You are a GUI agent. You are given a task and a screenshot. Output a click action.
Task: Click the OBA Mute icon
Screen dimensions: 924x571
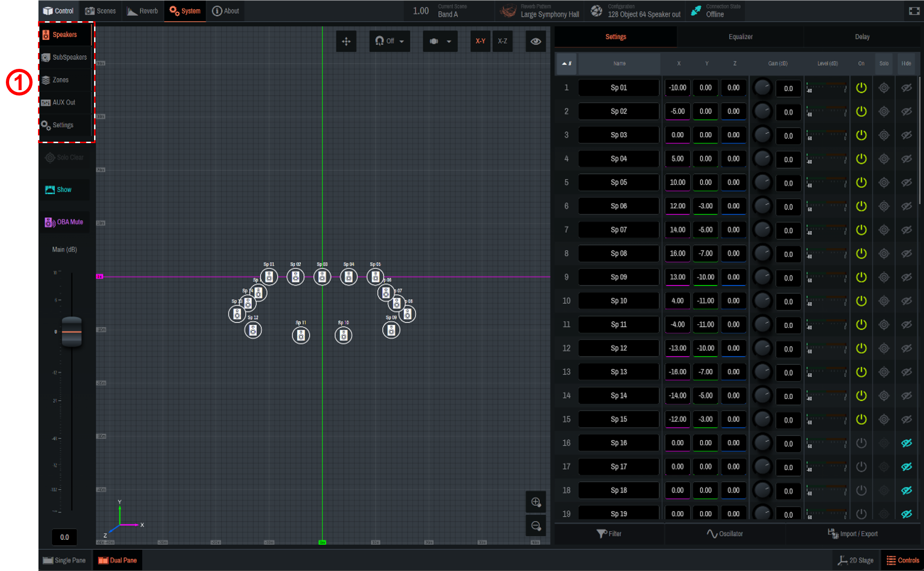49,222
